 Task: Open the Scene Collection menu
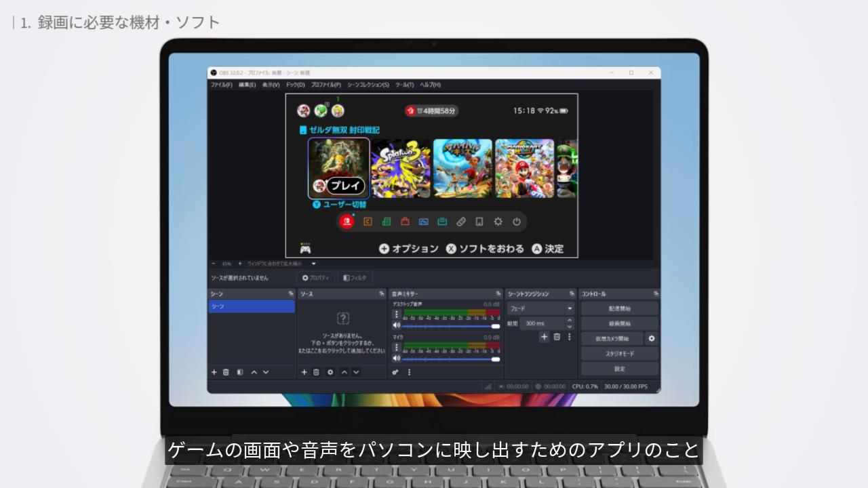click(368, 85)
